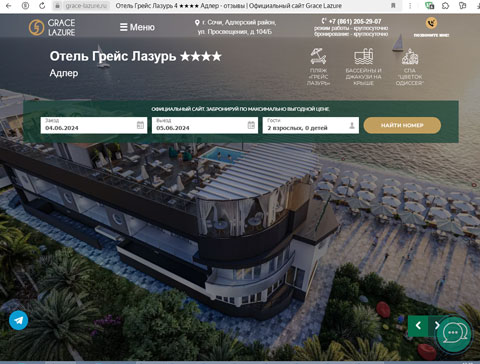Click the toolbar icon after the extensions puzzle
This screenshot has width=480, height=364.
(x=462, y=6)
